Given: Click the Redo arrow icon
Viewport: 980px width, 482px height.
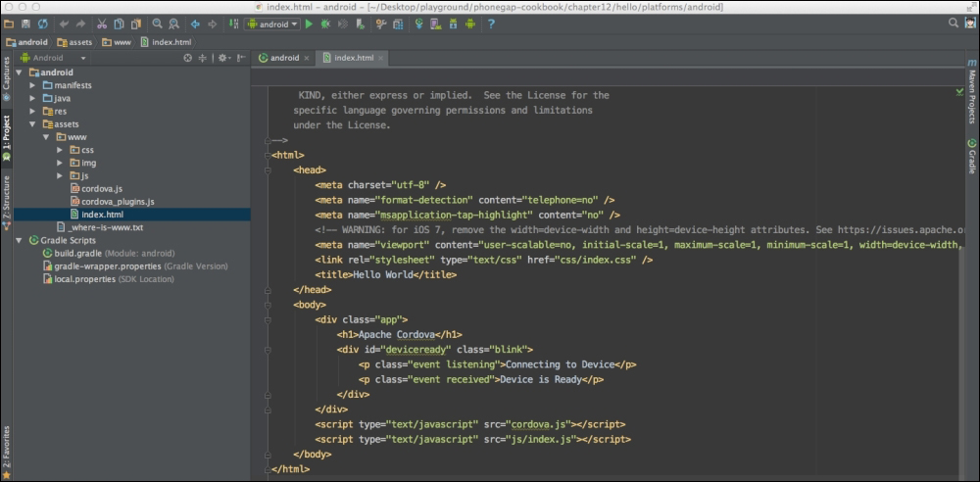Looking at the screenshot, I should click(x=80, y=24).
